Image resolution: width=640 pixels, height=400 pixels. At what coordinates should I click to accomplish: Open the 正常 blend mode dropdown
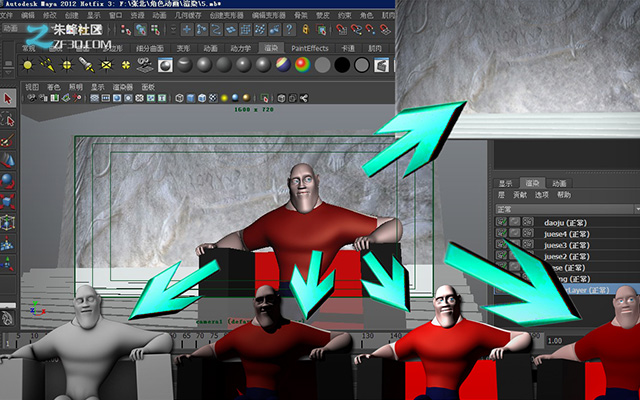(567, 209)
